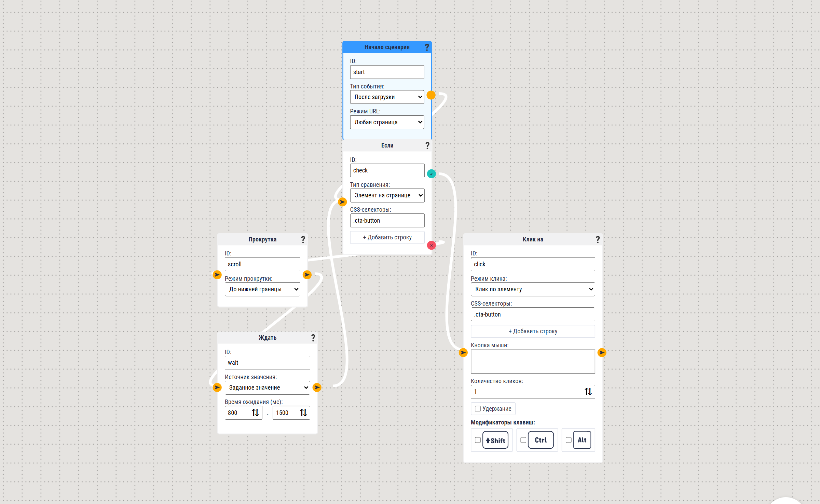Click the orange output port of start node

pos(431,95)
